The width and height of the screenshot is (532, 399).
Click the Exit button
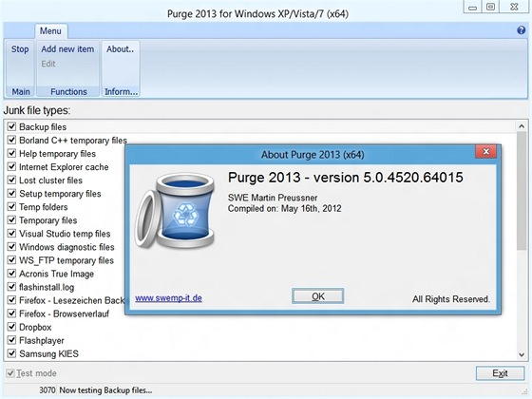point(500,373)
